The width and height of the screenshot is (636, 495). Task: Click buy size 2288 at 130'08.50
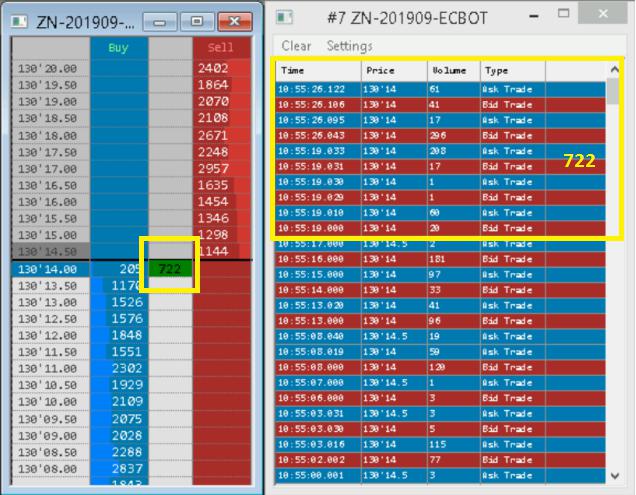coord(119,452)
